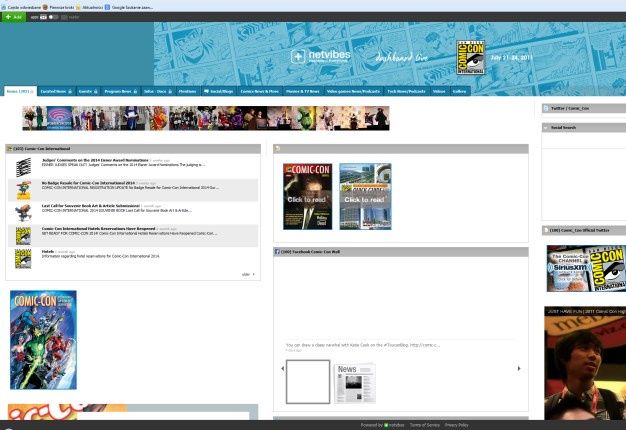Select the News newspaper carousel thumbnail
The image size is (626, 430).
(355, 382)
